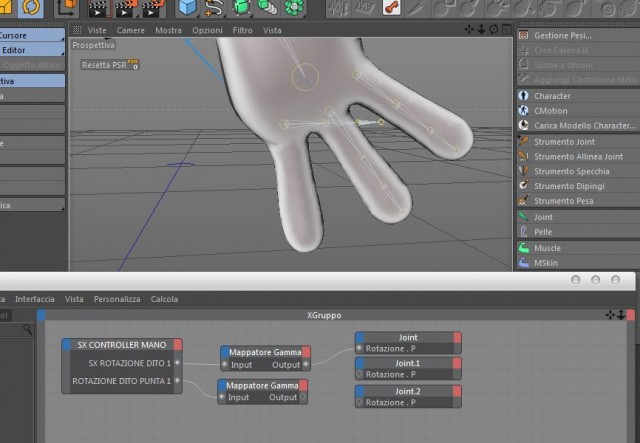Click the first render clapperboard icon
This screenshot has height=443, width=640.
[x=97, y=8]
